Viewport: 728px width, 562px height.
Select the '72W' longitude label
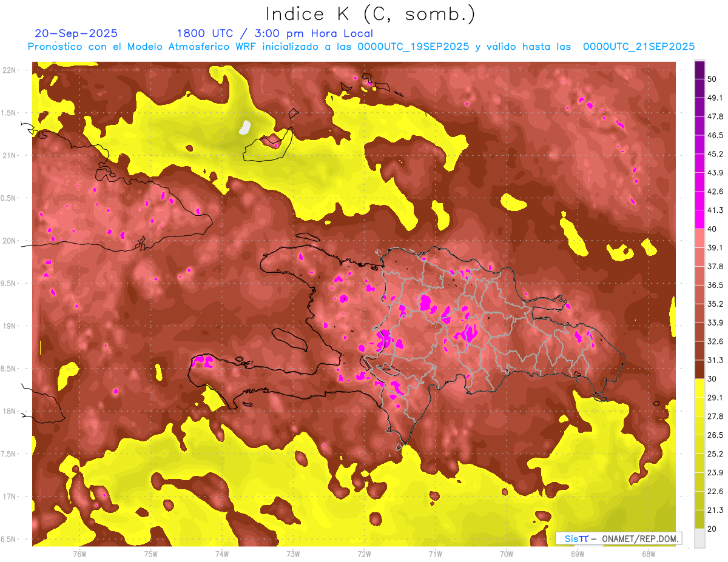(x=364, y=554)
